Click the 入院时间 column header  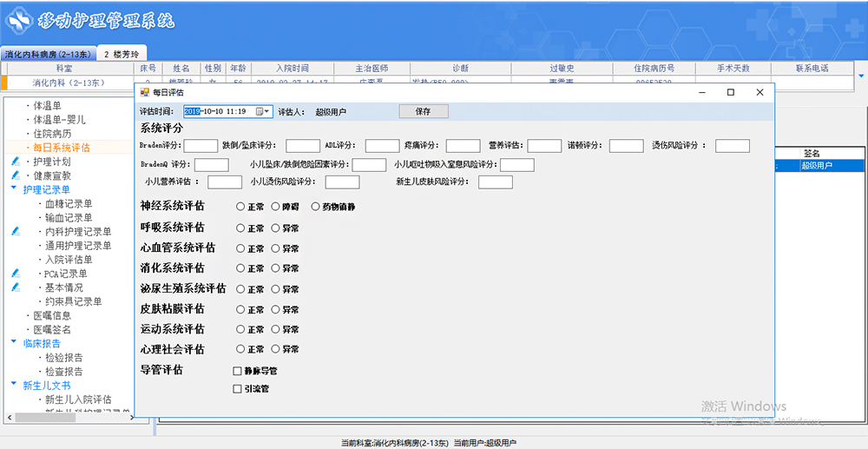pos(293,68)
